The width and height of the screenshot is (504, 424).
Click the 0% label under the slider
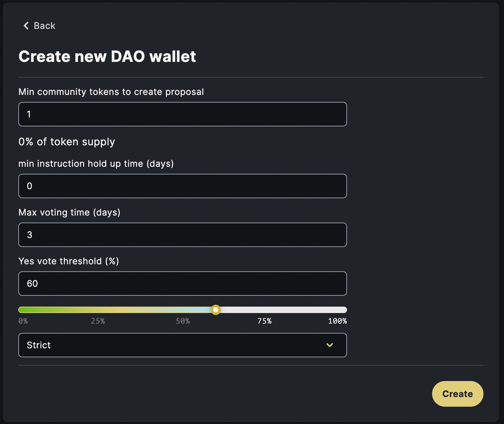click(x=23, y=321)
